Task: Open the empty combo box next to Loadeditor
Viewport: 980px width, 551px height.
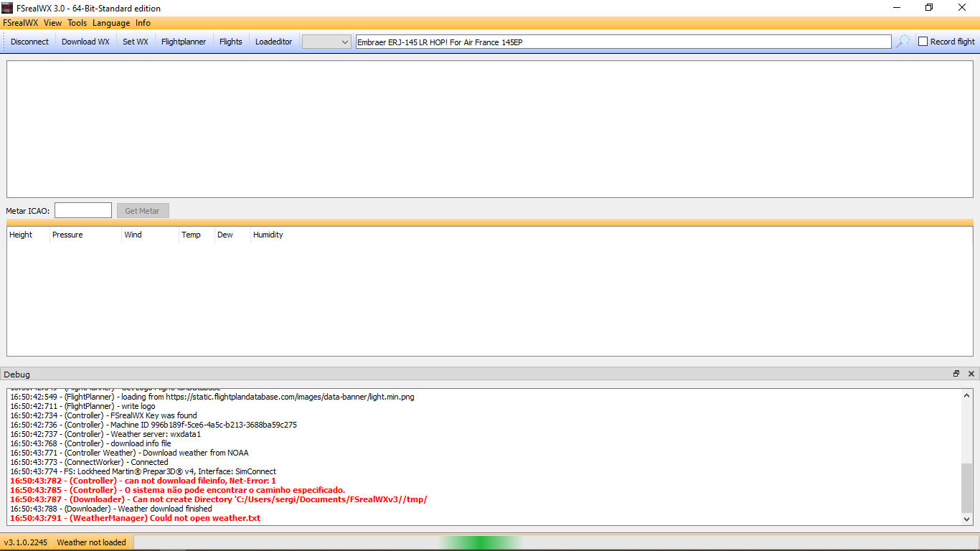Action: pos(326,42)
